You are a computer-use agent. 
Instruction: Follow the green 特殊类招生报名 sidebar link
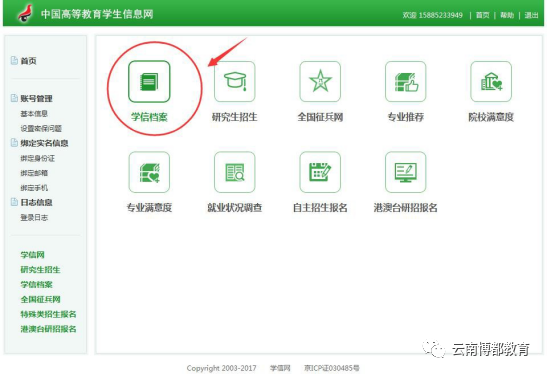[48, 314]
